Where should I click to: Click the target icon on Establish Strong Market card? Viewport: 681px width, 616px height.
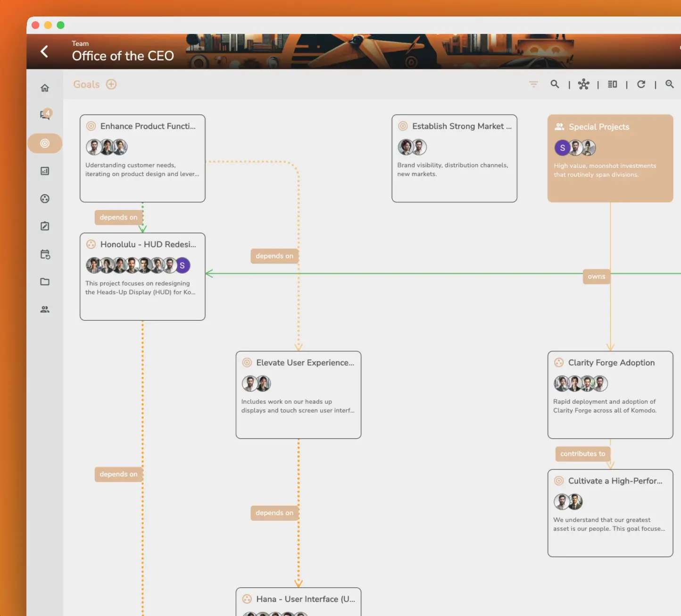click(403, 126)
